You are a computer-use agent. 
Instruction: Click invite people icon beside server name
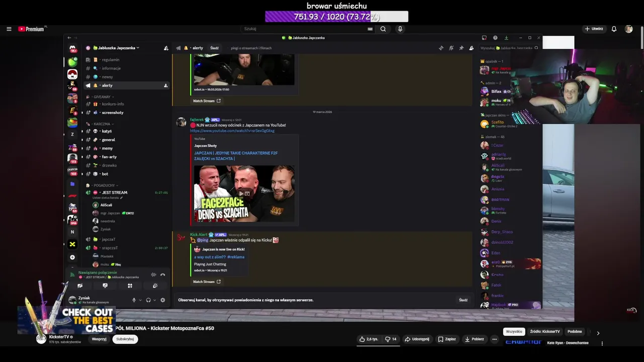coord(166,48)
